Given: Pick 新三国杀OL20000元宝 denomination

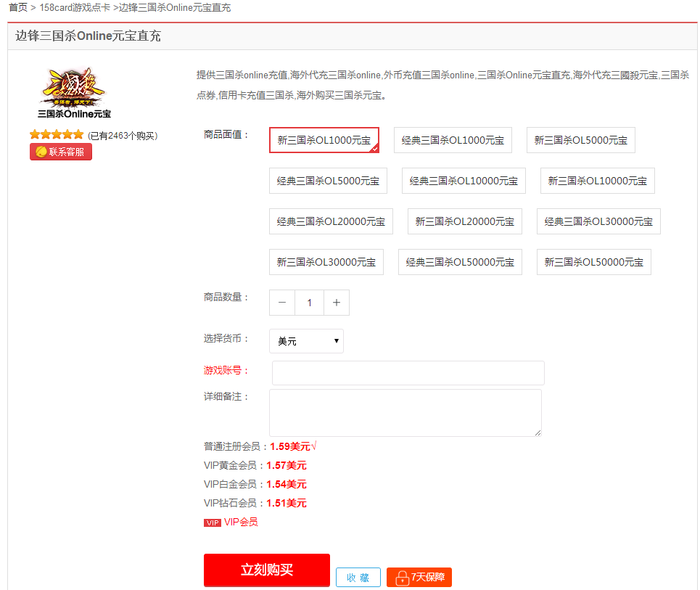Looking at the screenshot, I should [x=465, y=221].
